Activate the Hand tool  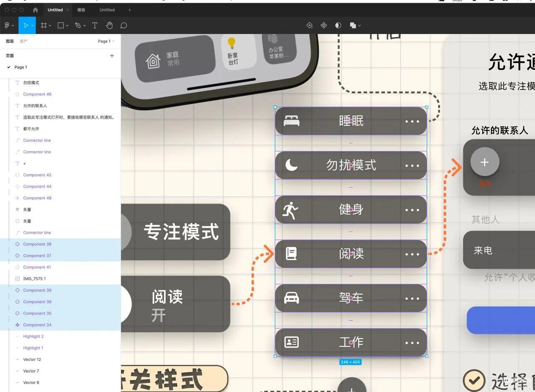[x=109, y=25]
